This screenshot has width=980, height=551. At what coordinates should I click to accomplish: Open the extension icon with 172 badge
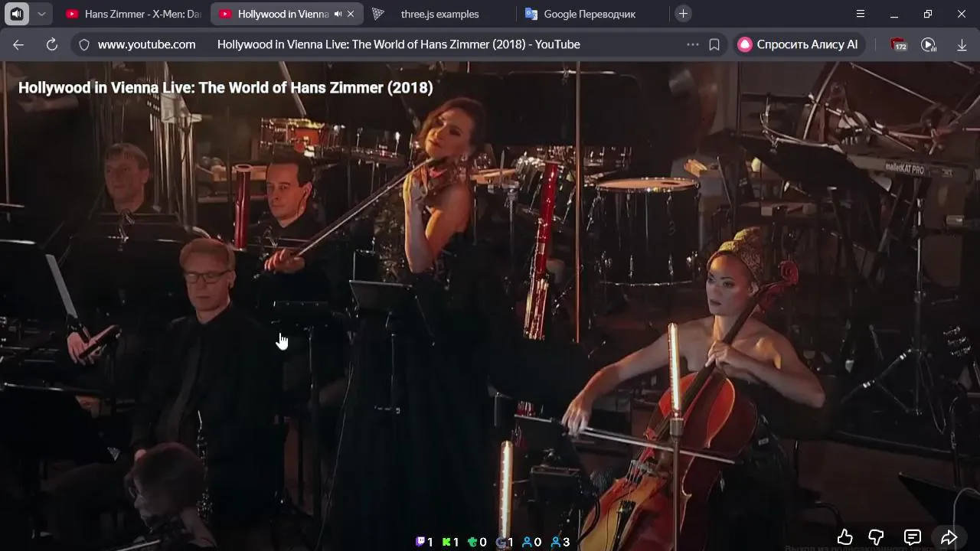[x=899, y=44]
